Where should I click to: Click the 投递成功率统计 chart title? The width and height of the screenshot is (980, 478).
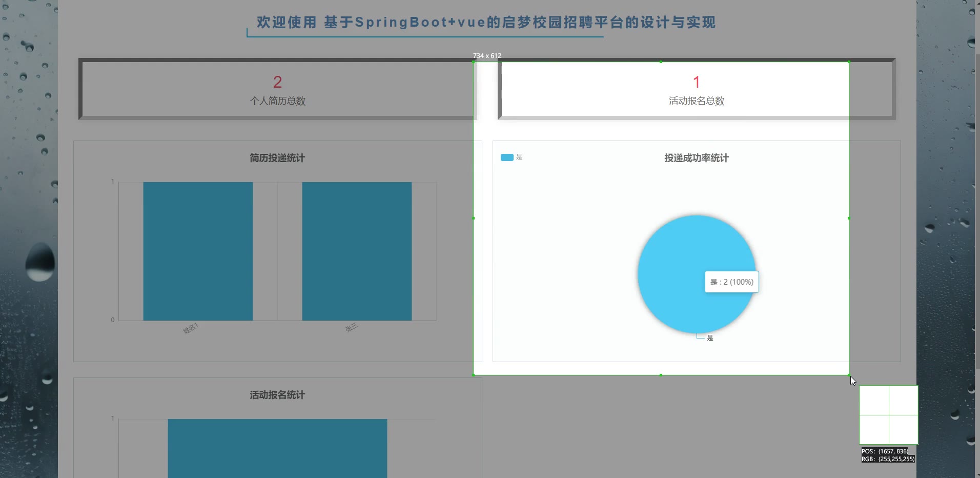pos(697,158)
